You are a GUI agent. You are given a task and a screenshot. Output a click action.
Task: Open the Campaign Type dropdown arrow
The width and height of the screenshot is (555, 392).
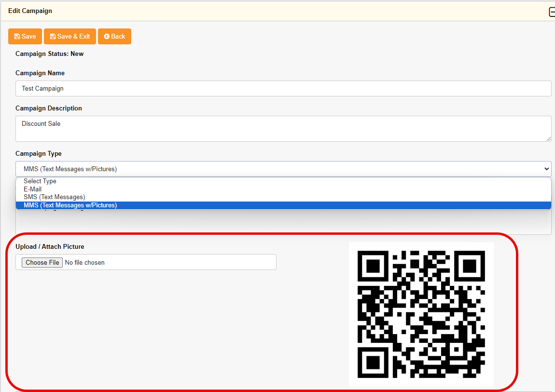546,169
